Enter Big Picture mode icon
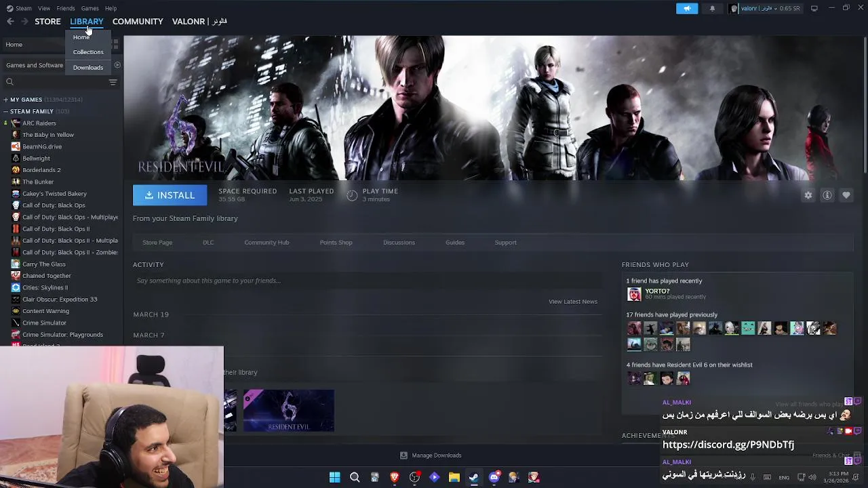Image resolution: width=868 pixels, height=488 pixels. point(814,8)
